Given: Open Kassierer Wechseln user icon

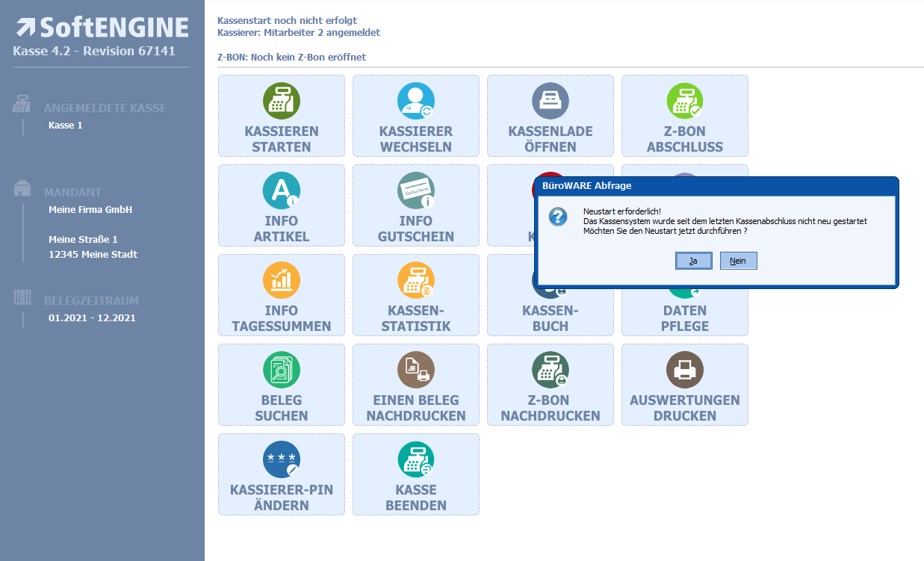Looking at the screenshot, I should coord(416,102).
